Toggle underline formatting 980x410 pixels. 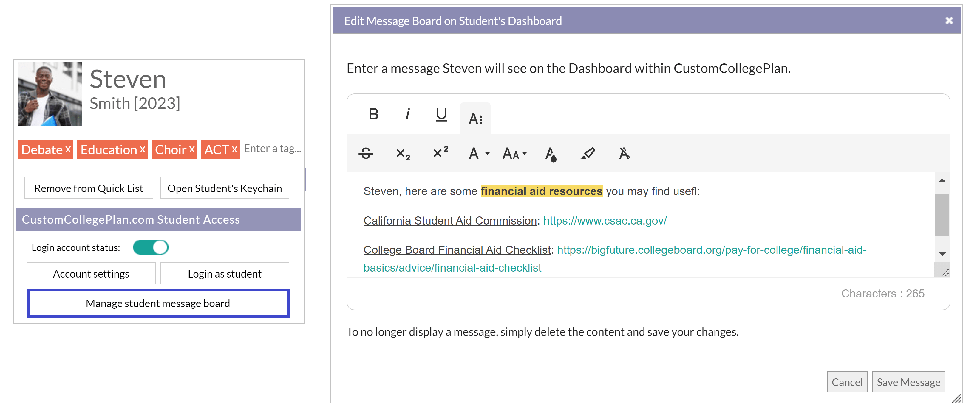click(x=441, y=114)
